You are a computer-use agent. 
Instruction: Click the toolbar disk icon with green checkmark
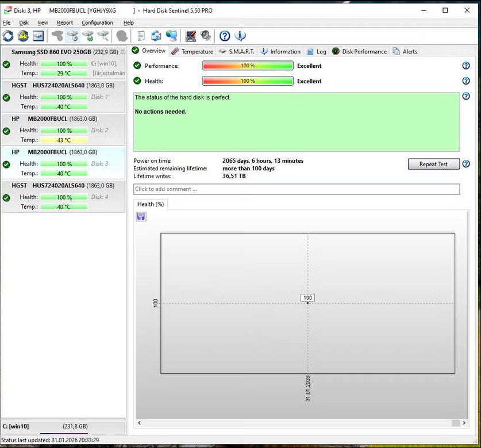coord(88,36)
